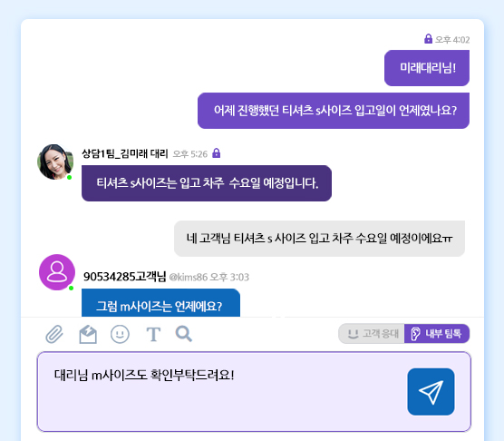Viewport: 504px width, 441px height.
Task: Click the 상담1팀_김미래 대리 name label
Action: pos(125,153)
